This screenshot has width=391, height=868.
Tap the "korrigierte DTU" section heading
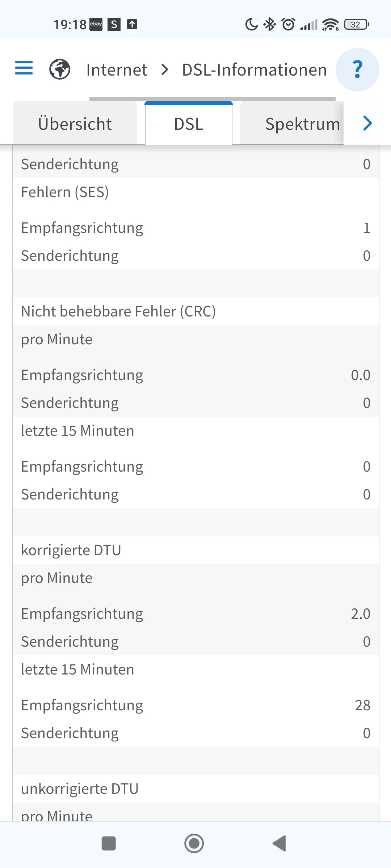coord(71,550)
